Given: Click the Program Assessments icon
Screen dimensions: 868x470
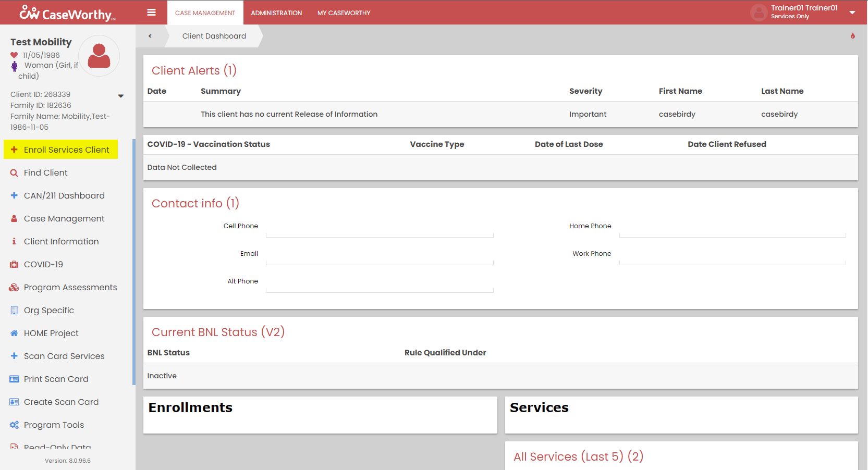Looking at the screenshot, I should pyautogui.click(x=14, y=288).
